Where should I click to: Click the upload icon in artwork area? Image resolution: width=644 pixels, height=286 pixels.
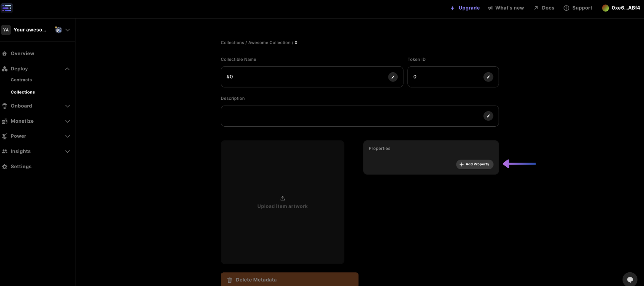coord(283,198)
